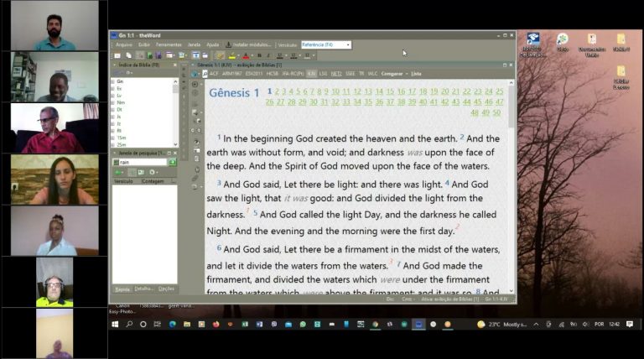Click the globe icon beside Bible tabs
644x359 pixels.
(195, 74)
